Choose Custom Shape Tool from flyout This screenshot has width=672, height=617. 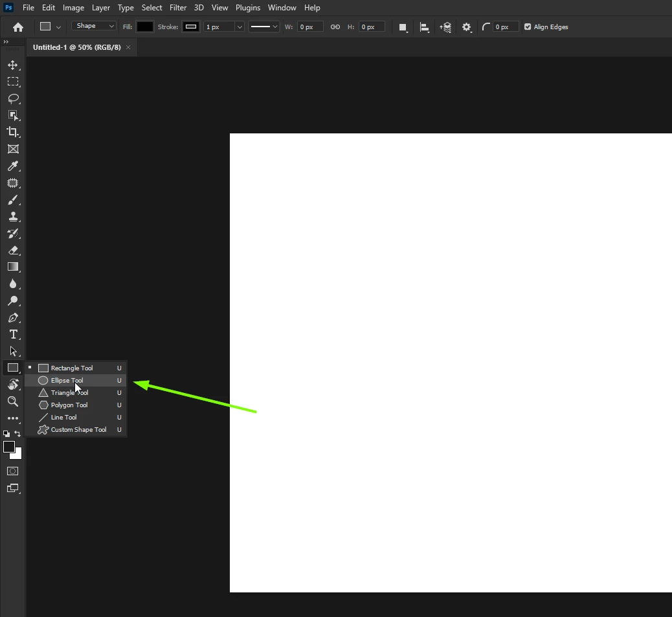click(76, 430)
